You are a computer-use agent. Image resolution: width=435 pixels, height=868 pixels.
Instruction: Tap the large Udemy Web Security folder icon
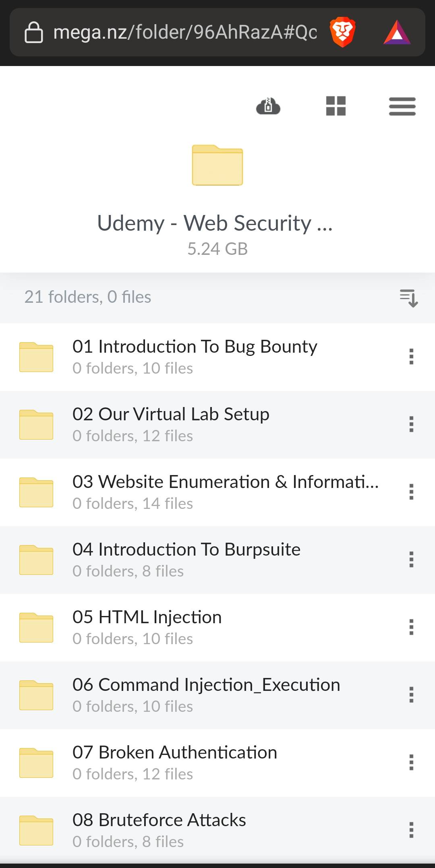pyautogui.click(x=217, y=165)
